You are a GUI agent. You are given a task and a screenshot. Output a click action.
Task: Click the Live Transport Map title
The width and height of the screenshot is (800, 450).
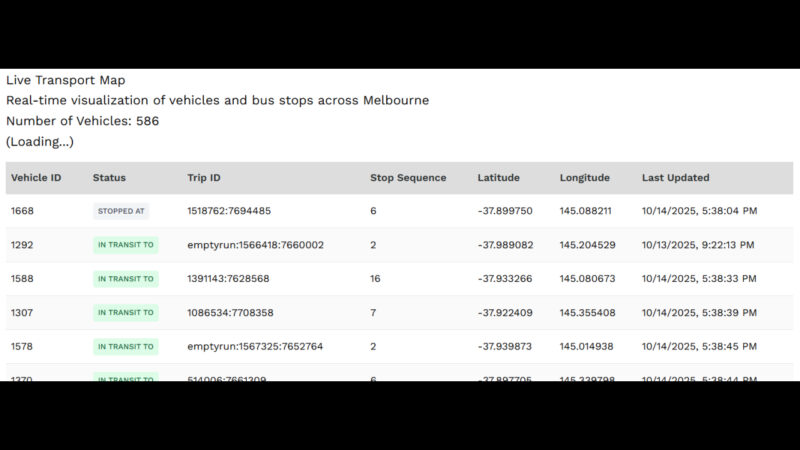66,80
